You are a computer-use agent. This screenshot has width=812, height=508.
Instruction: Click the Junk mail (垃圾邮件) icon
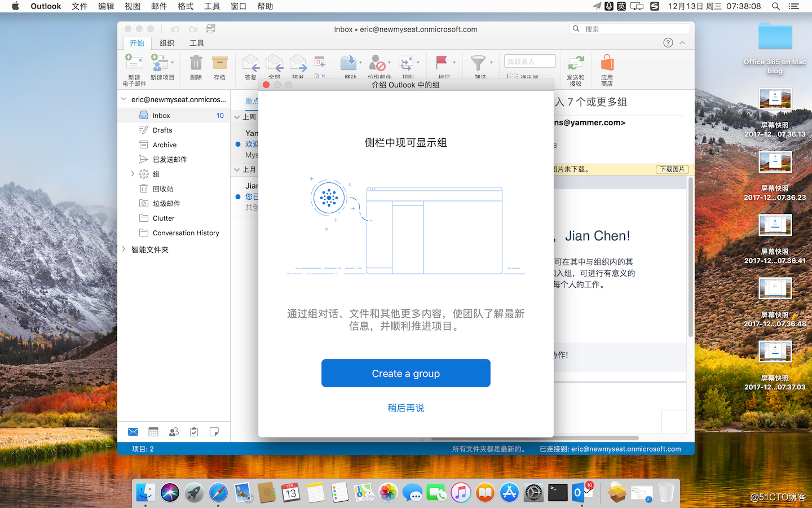point(377,63)
